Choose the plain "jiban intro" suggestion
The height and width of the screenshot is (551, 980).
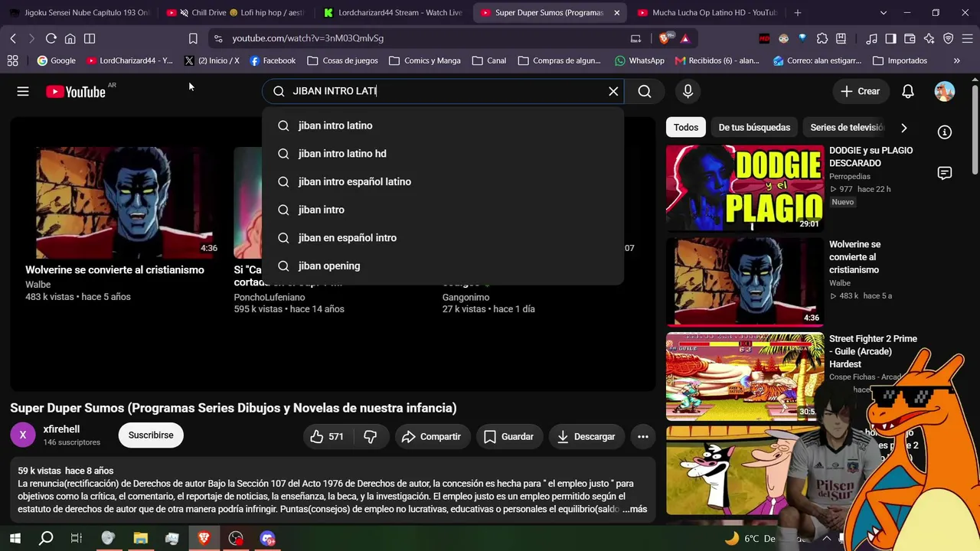pyautogui.click(x=443, y=210)
